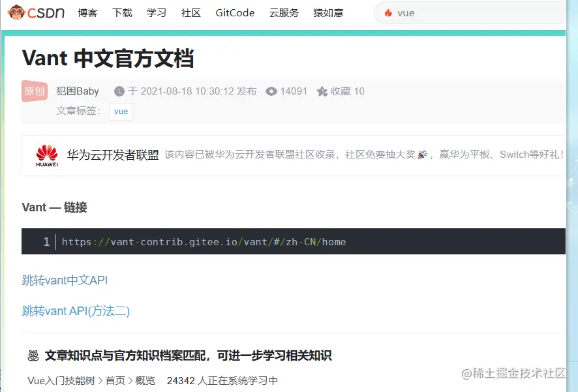Viewport: 578px width, 392px height.
Task: Open the 云服务 menu item
Action: (x=284, y=13)
